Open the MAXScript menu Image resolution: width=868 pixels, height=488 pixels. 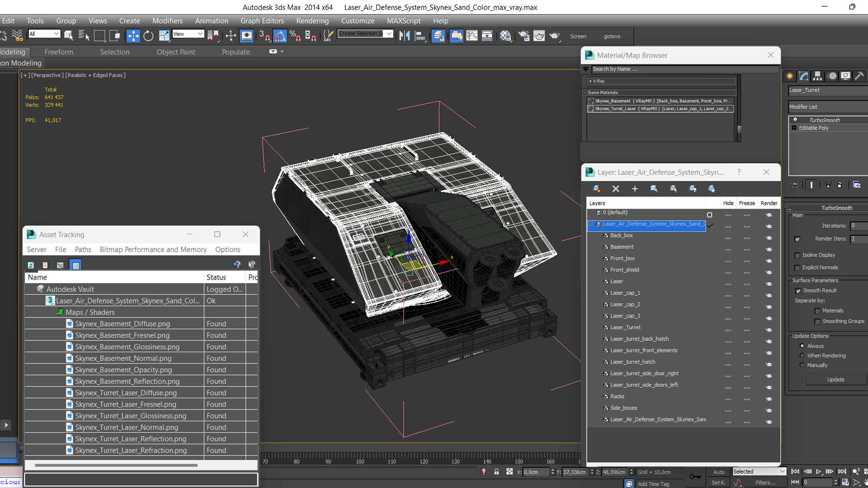pos(404,21)
